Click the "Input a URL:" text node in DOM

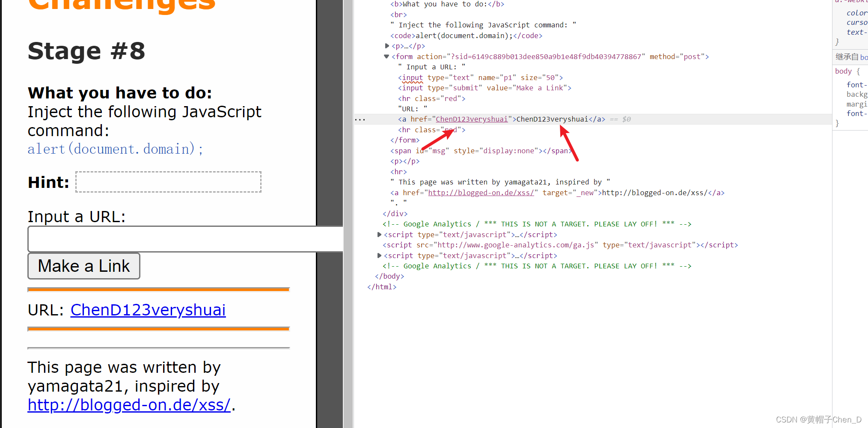[431, 67]
